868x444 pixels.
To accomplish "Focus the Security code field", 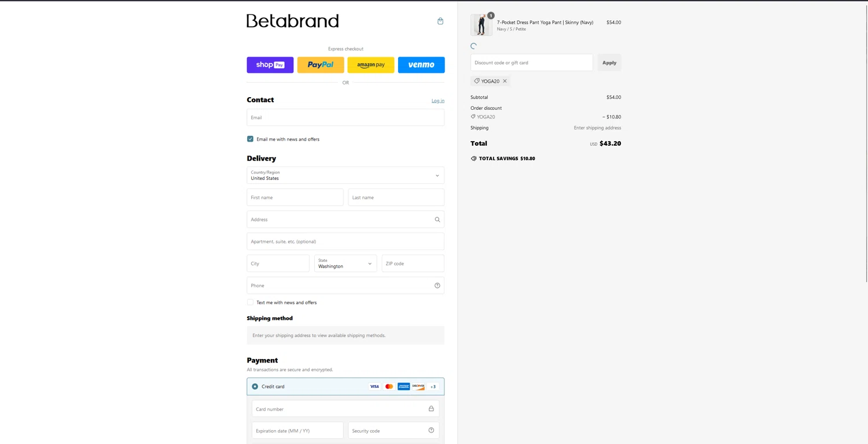I will [x=393, y=430].
